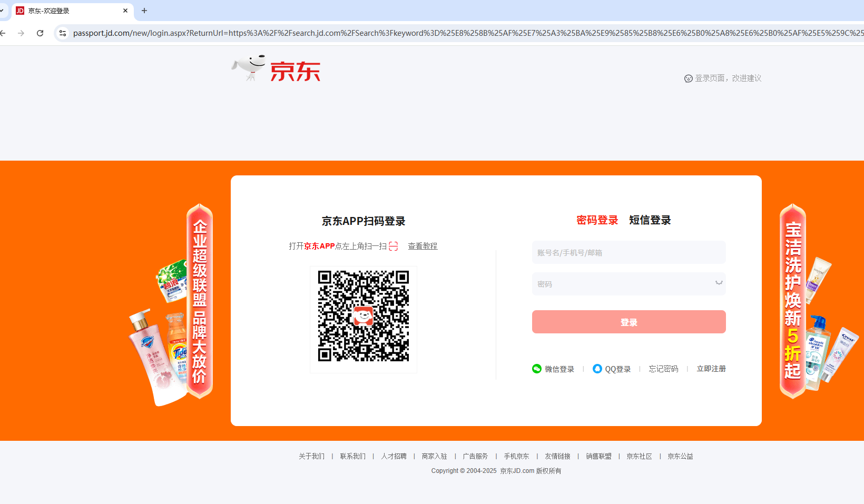
Task: Switch to 短信登录 tab
Action: pyautogui.click(x=650, y=220)
